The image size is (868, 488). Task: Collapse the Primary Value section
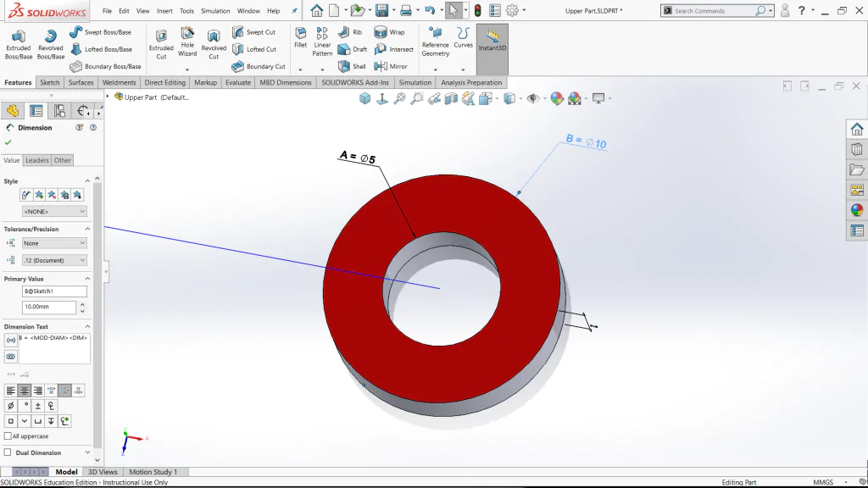[x=87, y=279]
